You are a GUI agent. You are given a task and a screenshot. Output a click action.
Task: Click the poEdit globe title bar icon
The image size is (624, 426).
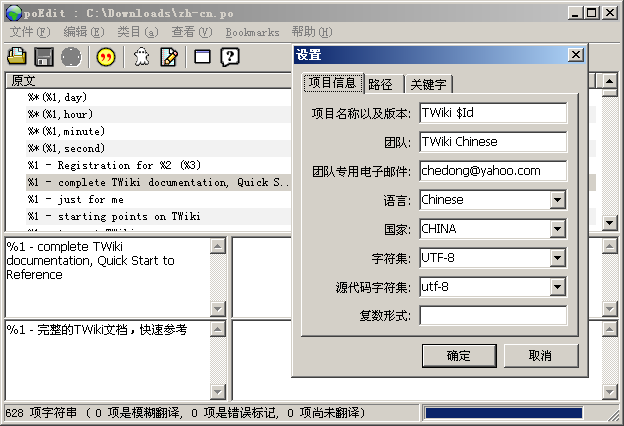pyautogui.click(x=13, y=13)
